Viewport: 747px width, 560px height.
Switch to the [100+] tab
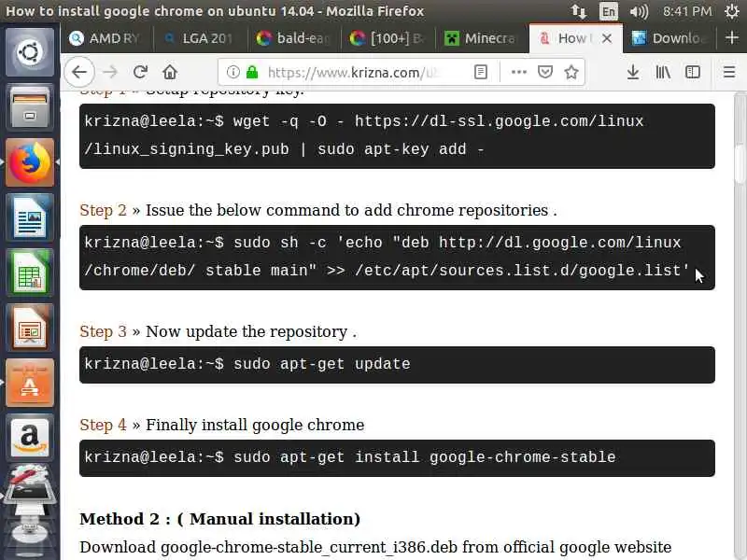(x=388, y=38)
